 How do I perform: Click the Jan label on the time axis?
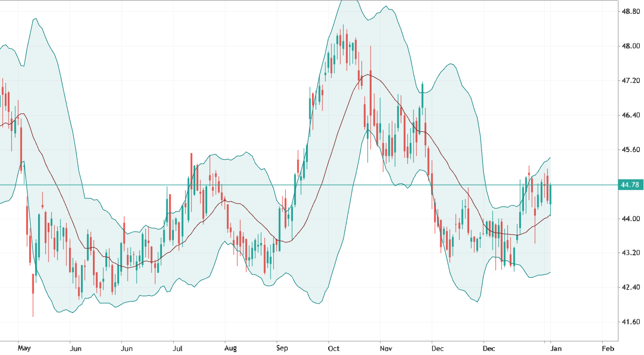click(x=555, y=348)
